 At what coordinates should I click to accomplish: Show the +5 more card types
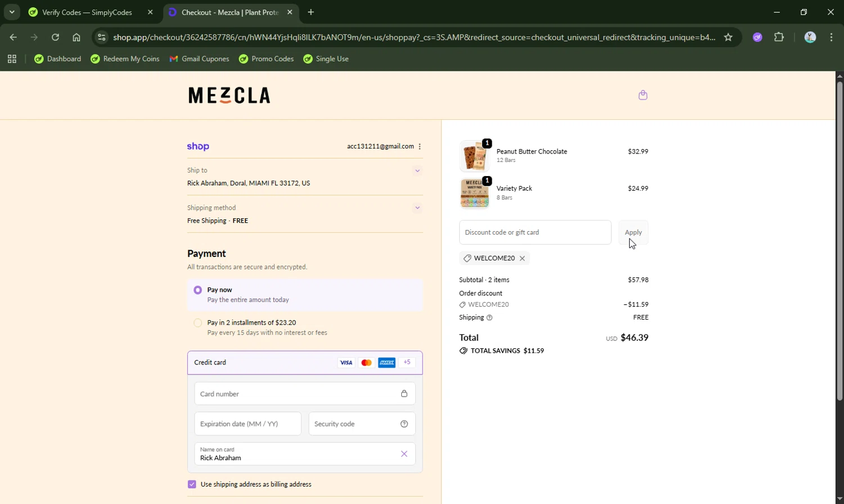point(407,362)
